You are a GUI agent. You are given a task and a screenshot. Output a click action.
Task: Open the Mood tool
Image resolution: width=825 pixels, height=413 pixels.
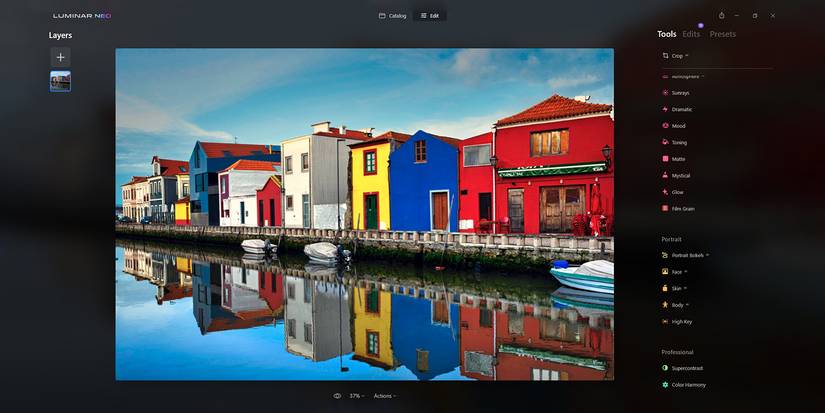click(674, 126)
